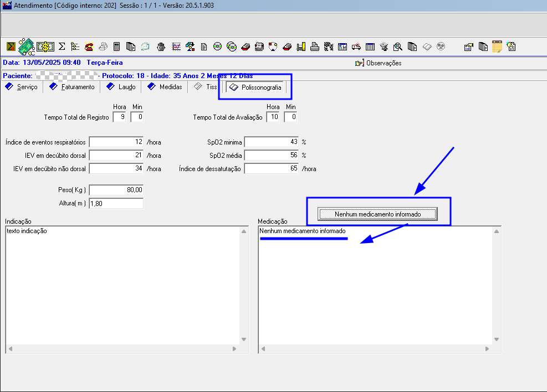
Task: Click the dollar bill icon with yellow sign
Action: (45, 47)
